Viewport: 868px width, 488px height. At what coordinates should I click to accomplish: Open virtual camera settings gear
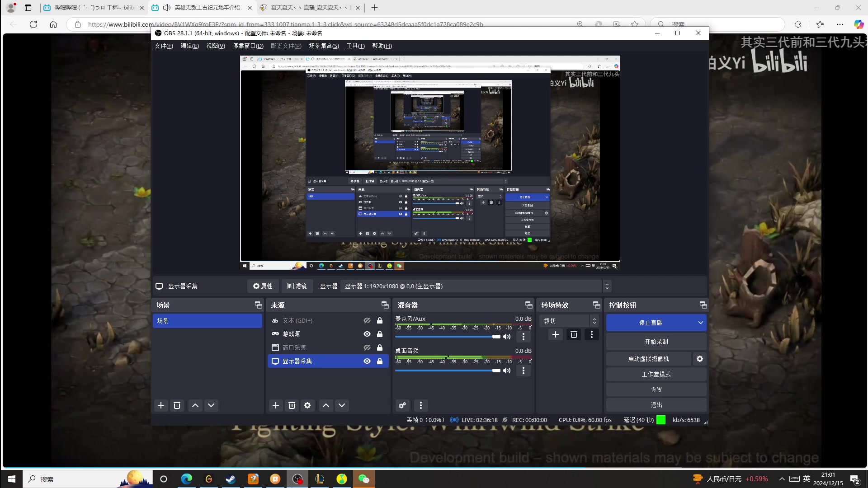(700, 359)
